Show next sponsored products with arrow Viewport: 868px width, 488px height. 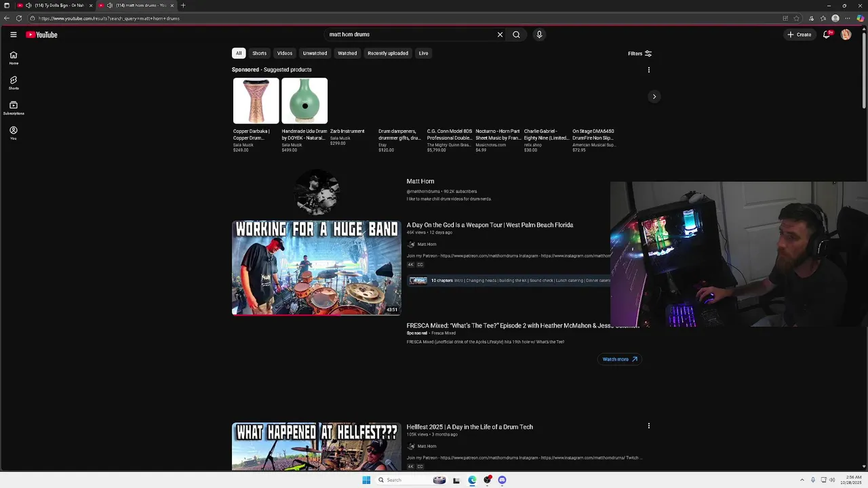coord(654,96)
